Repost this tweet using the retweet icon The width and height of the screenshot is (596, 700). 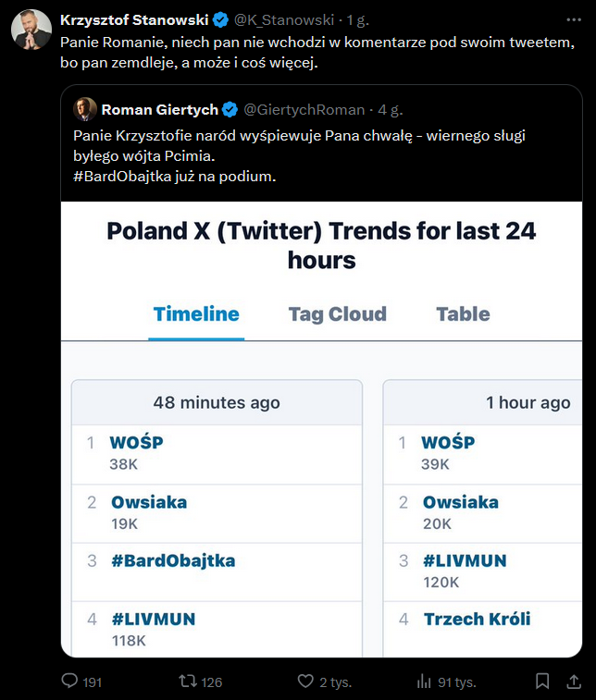(188, 682)
